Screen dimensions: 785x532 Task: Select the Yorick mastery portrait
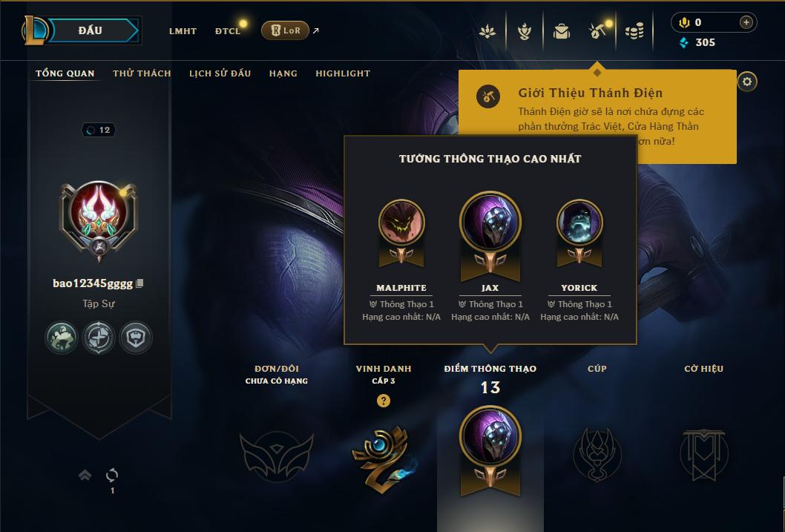[579, 223]
